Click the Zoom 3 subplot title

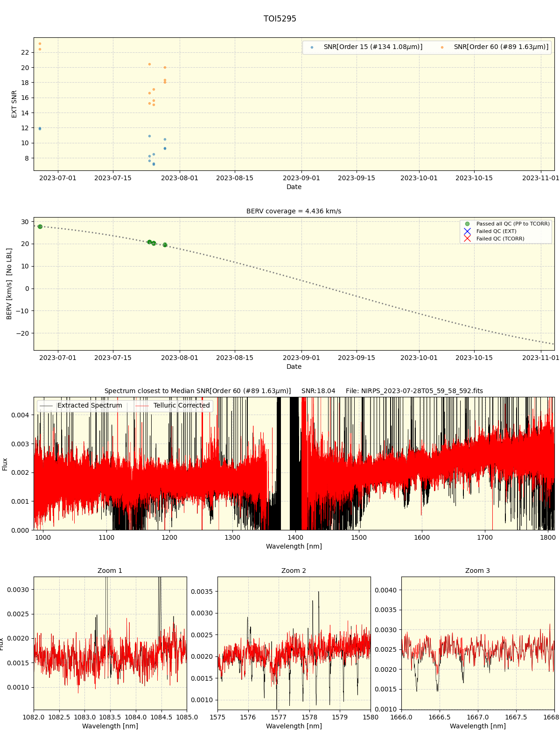coord(477,571)
